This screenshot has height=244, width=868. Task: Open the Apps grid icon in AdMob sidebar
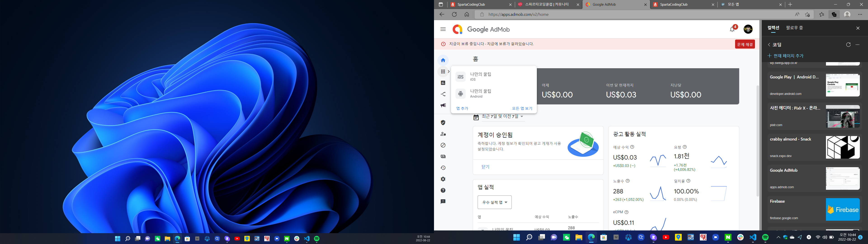[443, 71]
